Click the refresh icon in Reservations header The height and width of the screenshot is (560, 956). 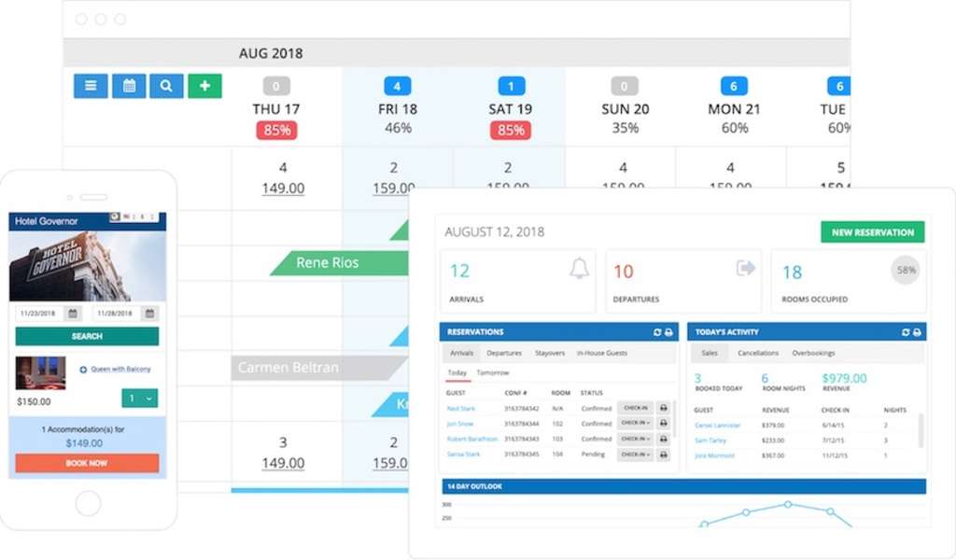point(657,332)
